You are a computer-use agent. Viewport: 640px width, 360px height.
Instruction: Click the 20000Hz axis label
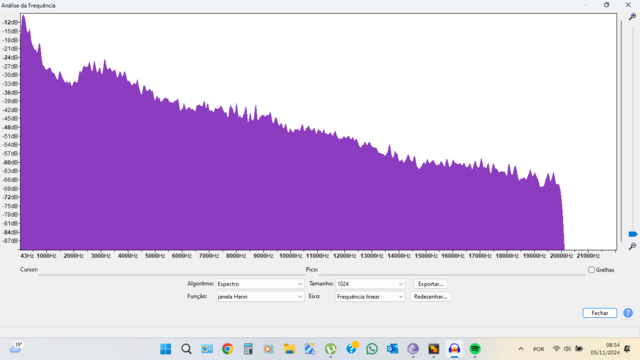[561, 256]
